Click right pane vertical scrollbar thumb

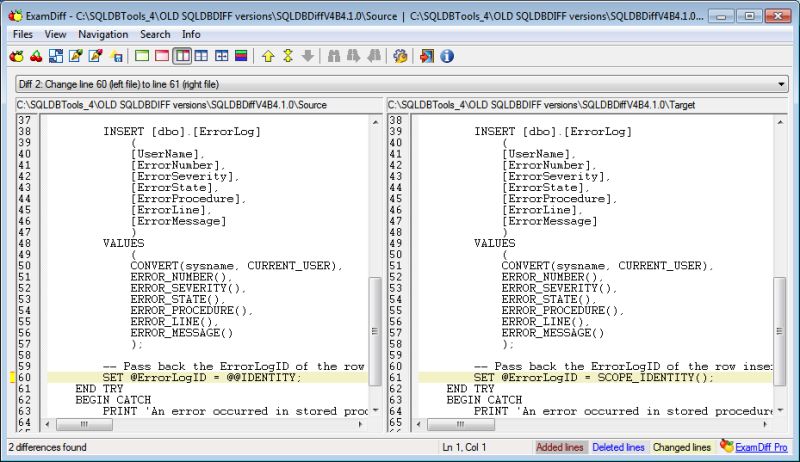coord(780,331)
